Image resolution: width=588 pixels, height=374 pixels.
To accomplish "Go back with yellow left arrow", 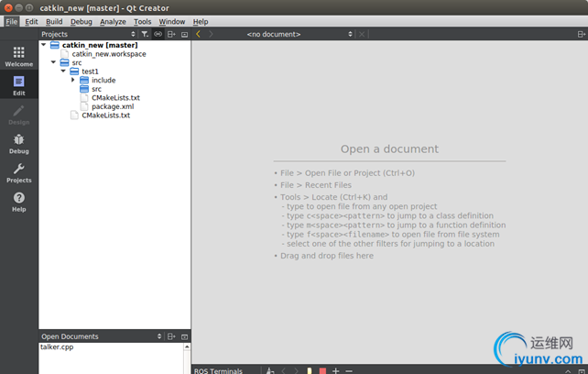I will pos(198,34).
